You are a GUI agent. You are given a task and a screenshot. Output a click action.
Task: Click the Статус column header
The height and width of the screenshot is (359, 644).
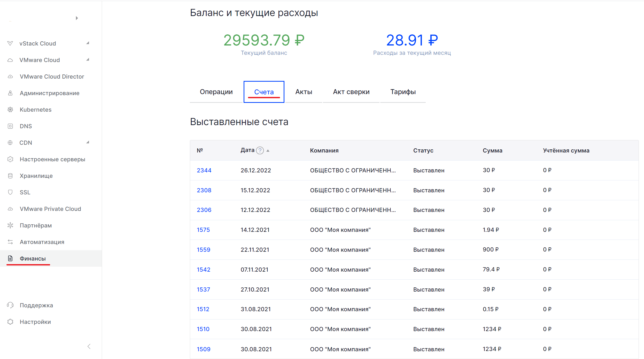[423, 150]
